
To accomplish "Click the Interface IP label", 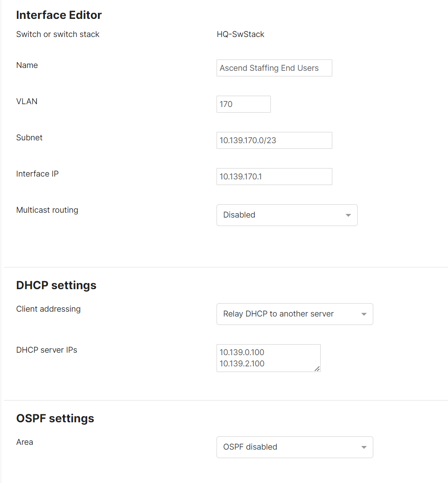I will click(x=37, y=174).
